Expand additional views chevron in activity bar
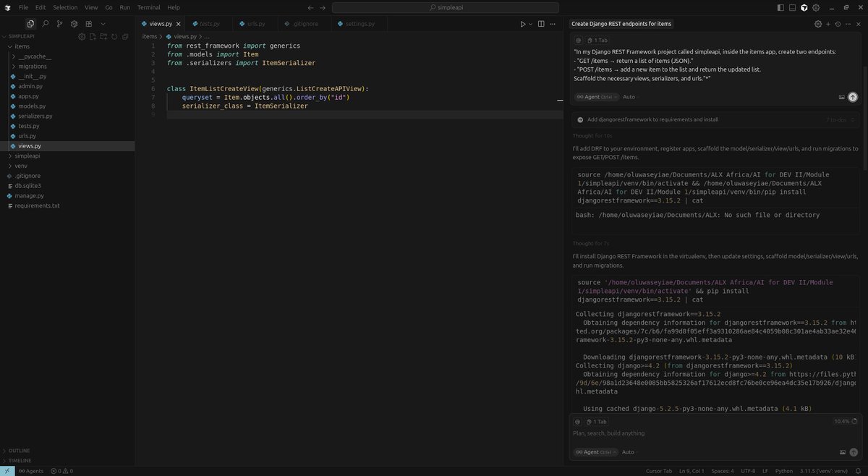The width and height of the screenshot is (868, 476). pyautogui.click(x=103, y=23)
